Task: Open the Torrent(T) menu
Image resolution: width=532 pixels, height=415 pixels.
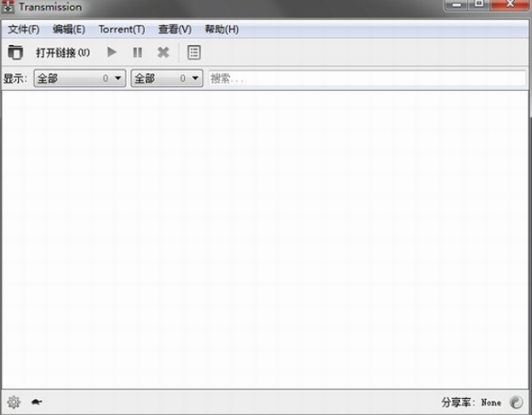Action: 122,29
